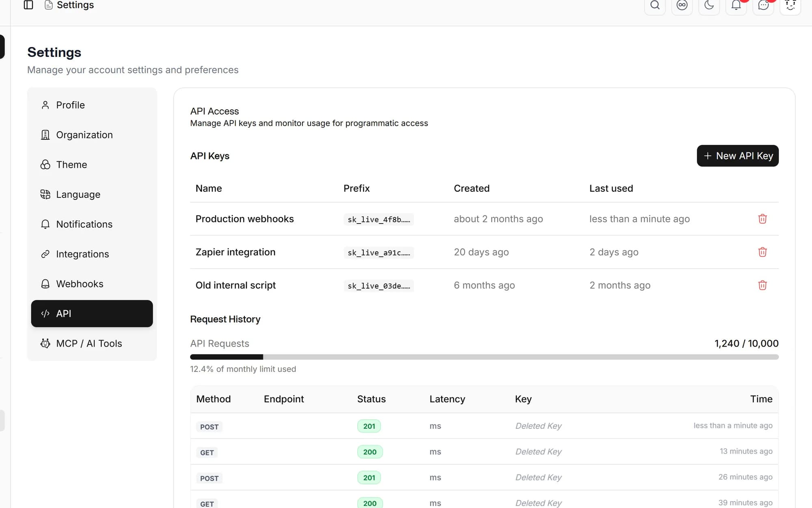This screenshot has height=508, width=812.
Task: Create a New API Key
Action: (738, 156)
